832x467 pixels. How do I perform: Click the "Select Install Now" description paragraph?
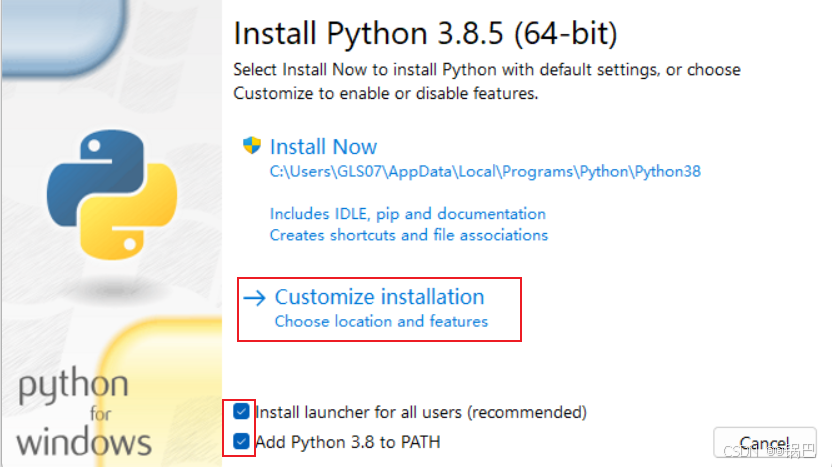(487, 81)
